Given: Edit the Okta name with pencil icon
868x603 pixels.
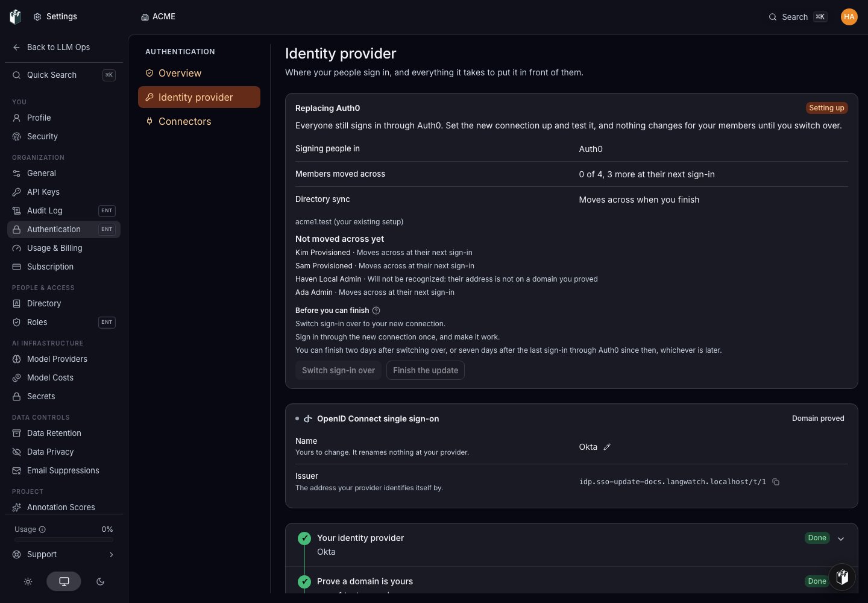Looking at the screenshot, I should [607, 447].
